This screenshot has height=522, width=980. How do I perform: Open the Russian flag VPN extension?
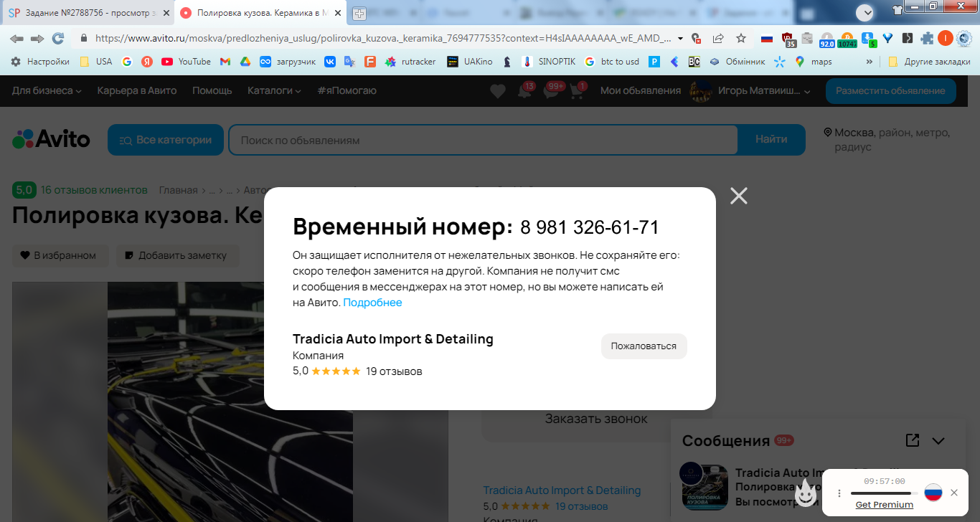point(767,38)
